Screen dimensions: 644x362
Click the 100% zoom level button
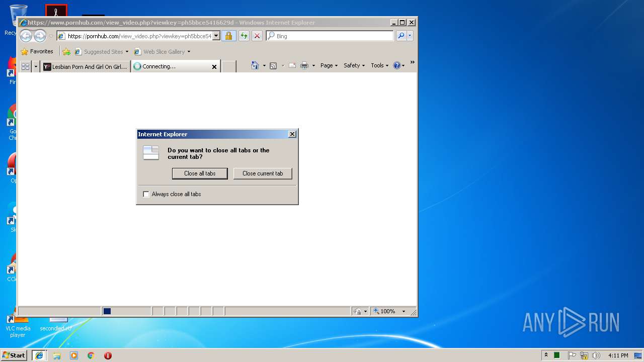[x=384, y=311]
